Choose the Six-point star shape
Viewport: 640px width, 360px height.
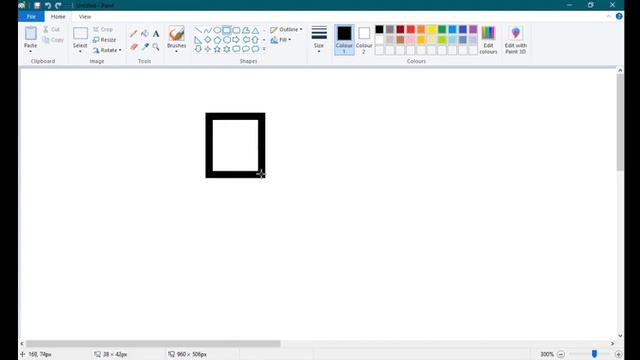[227, 49]
